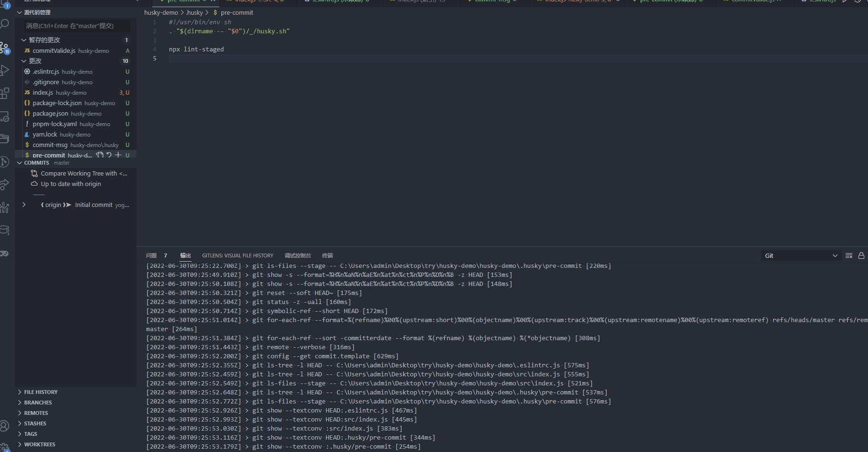Collapse the Changes group with 10 files
Image resolution: width=868 pixels, height=452 pixels.
(x=76, y=61)
